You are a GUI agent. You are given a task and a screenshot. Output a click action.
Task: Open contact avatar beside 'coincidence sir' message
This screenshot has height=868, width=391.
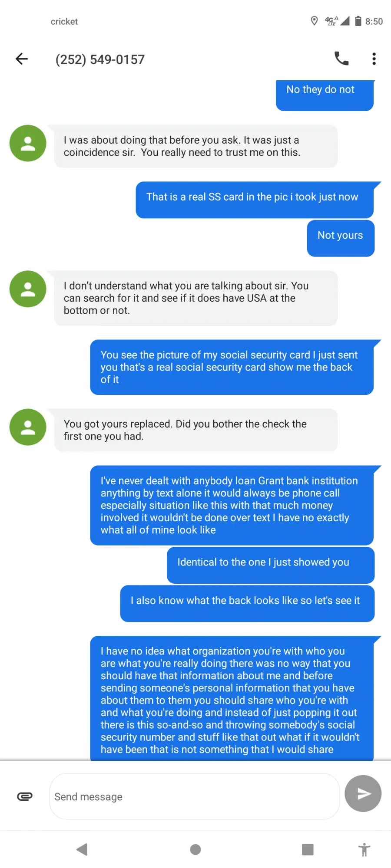click(x=28, y=143)
